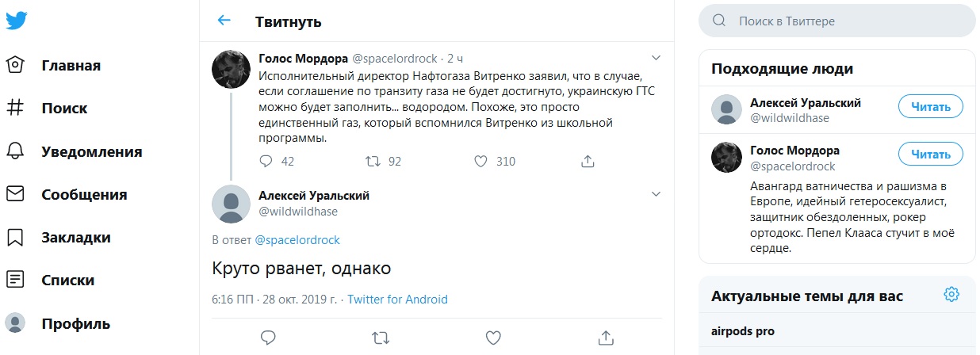Screen dimensions: 980x355
Task: Go back using the blue arrow
Action: point(224,21)
